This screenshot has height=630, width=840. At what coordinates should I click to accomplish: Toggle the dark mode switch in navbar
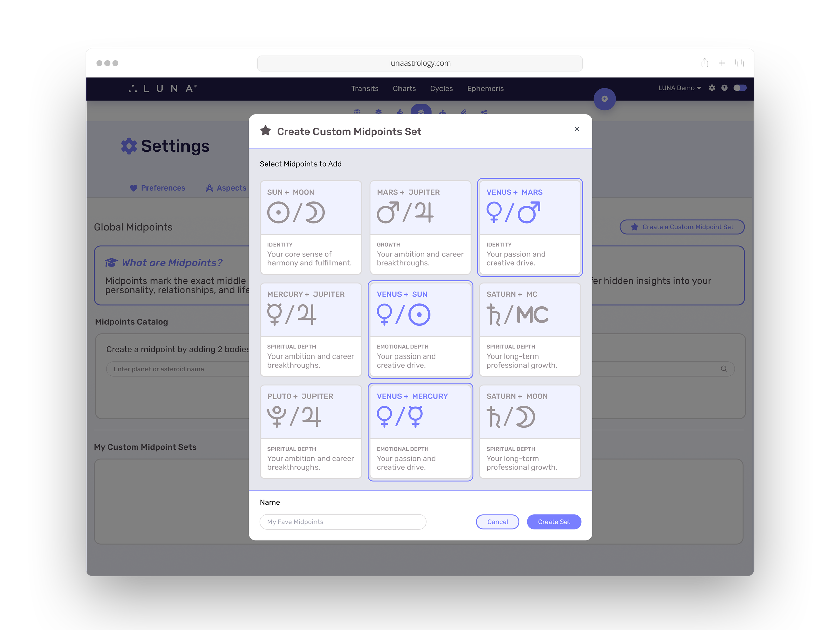[x=740, y=88]
